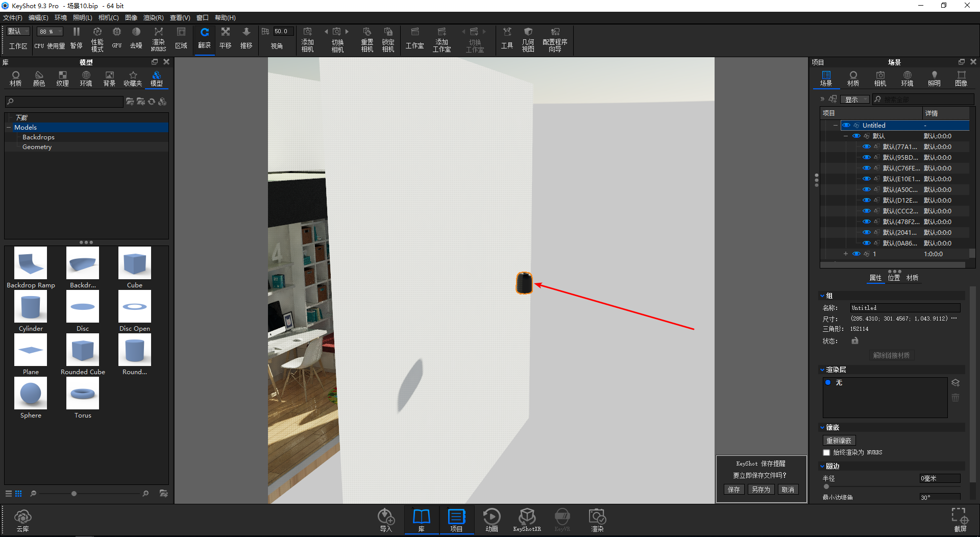Open the 渲染(R) menu
Image resolution: width=980 pixels, height=537 pixels.
tap(154, 18)
